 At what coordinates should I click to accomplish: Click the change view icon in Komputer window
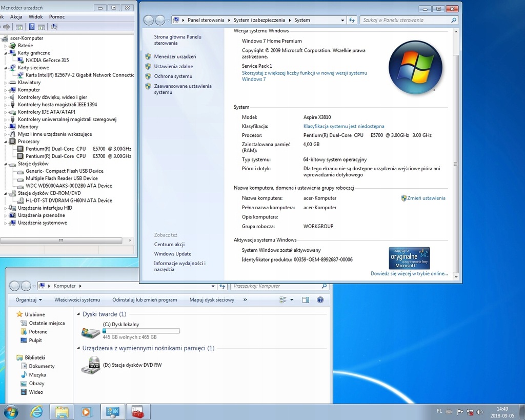point(283,300)
